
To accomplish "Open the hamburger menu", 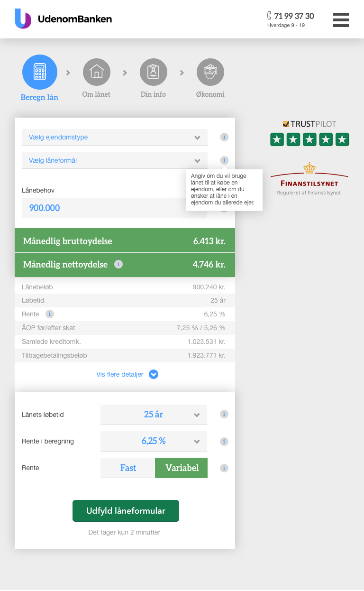I will [341, 20].
